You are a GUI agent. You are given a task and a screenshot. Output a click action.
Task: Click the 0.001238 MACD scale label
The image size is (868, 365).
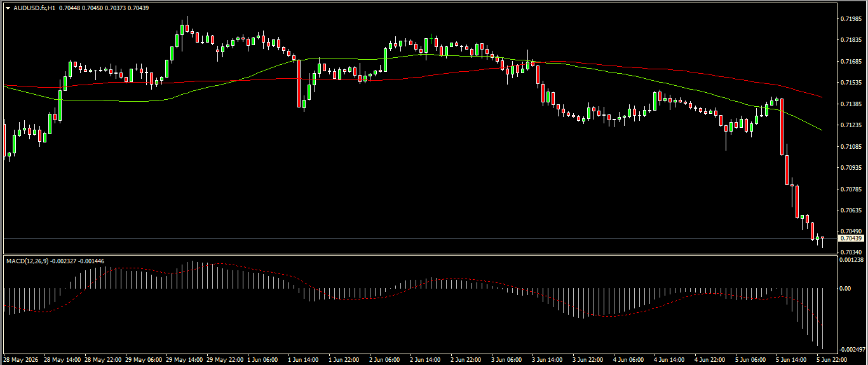point(850,260)
